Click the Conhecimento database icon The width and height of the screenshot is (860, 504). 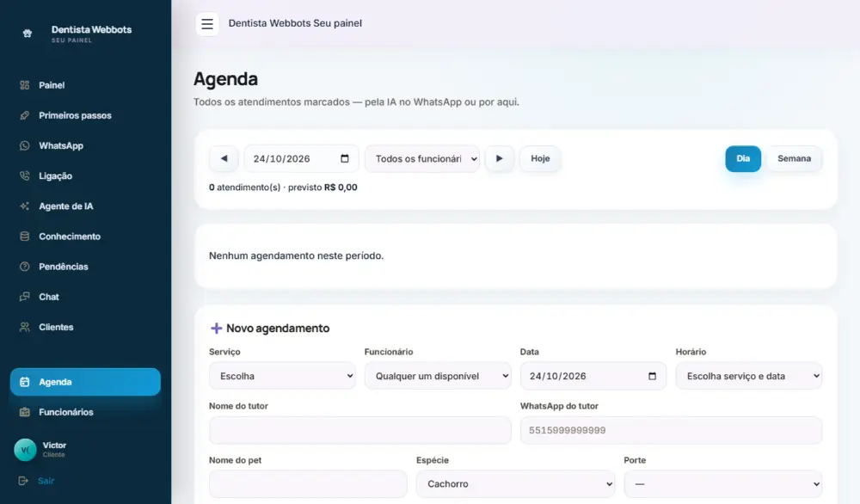pyautogui.click(x=25, y=237)
